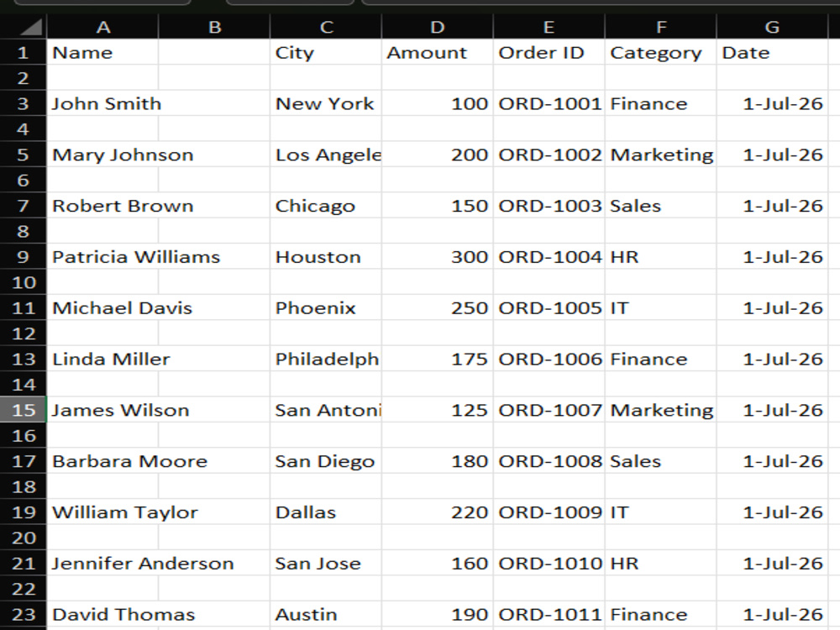840x630 pixels.
Task: Select the amount 200 cell
Action: (437, 155)
